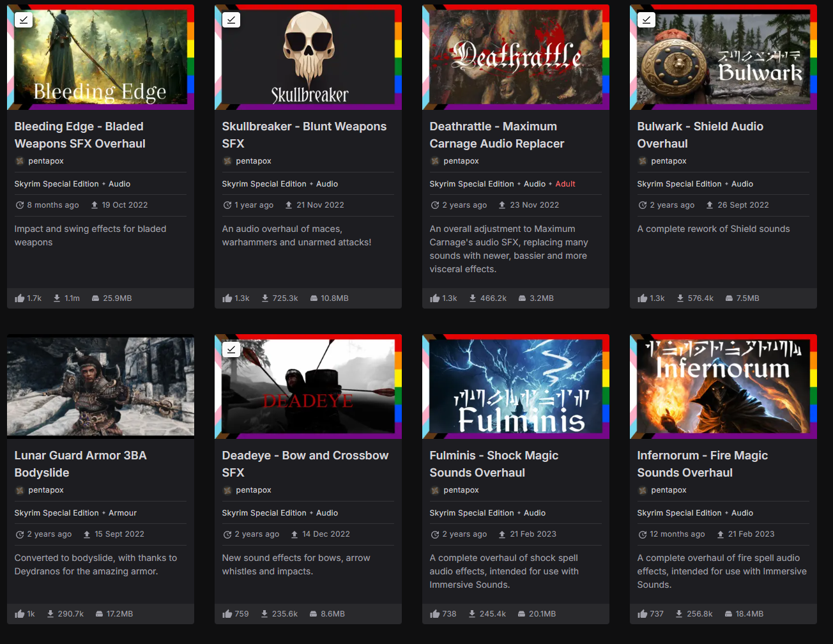Click the download icon beside 576.4k

point(680,298)
